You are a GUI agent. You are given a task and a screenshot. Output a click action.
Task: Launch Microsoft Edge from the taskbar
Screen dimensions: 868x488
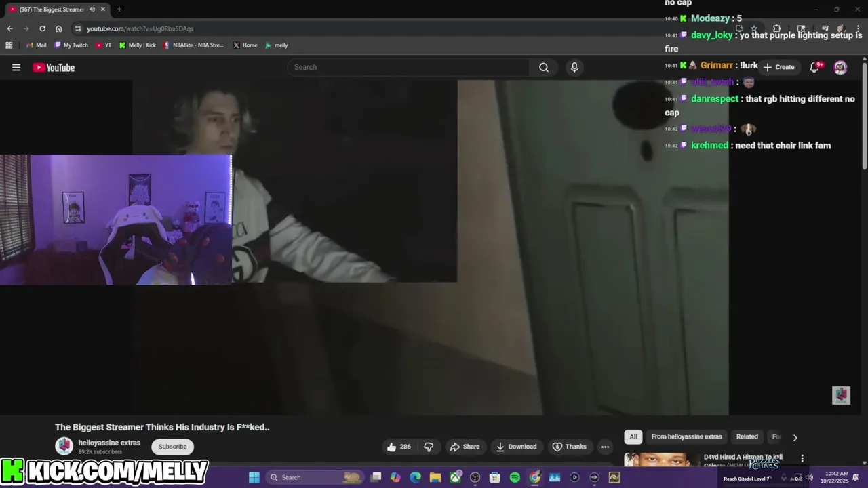[416, 477]
